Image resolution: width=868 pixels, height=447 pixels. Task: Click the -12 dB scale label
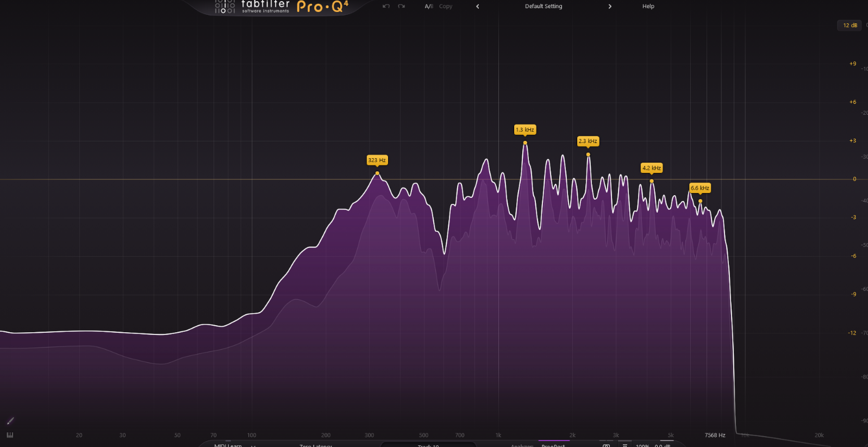(x=852, y=333)
